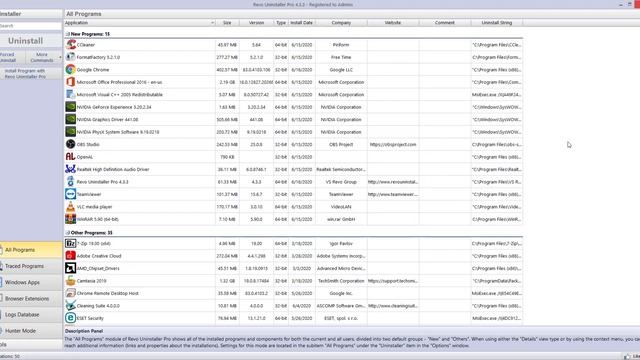Sort by Install Date column header

pos(302,23)
